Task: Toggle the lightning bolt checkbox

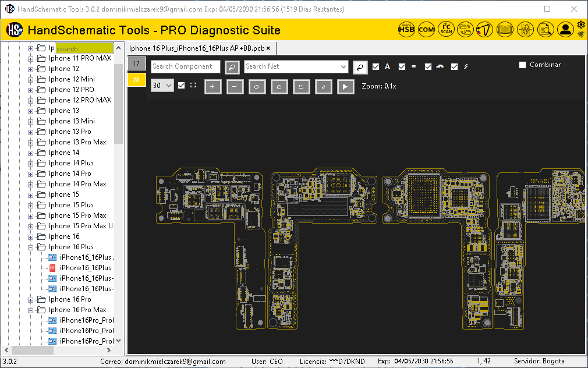Action: tap(454, 66)
